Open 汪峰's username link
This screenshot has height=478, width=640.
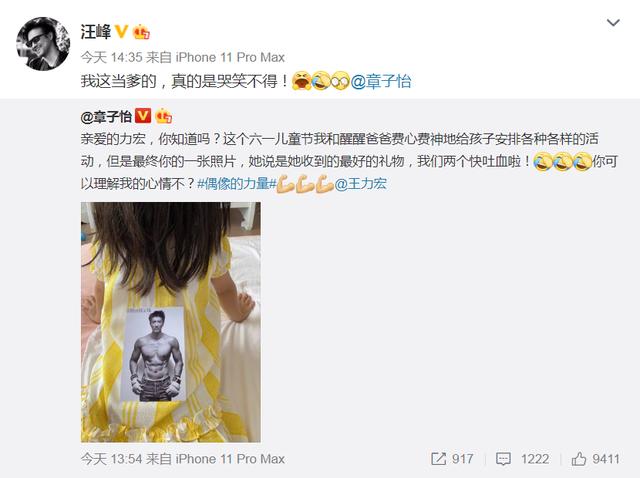tap(96, 31)
